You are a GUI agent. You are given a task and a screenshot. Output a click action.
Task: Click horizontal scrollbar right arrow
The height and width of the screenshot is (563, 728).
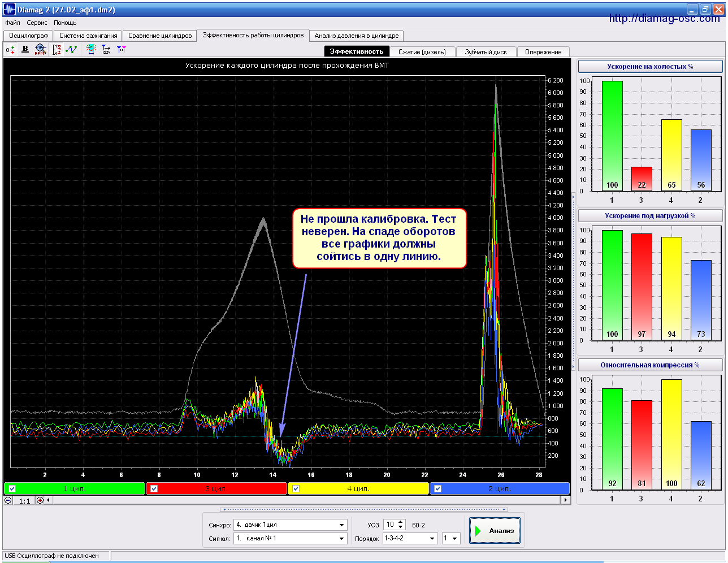click(565, 500)
